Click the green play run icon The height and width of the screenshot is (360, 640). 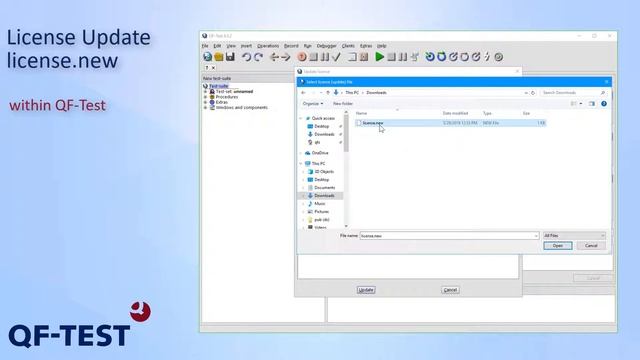tap(380, 57)
